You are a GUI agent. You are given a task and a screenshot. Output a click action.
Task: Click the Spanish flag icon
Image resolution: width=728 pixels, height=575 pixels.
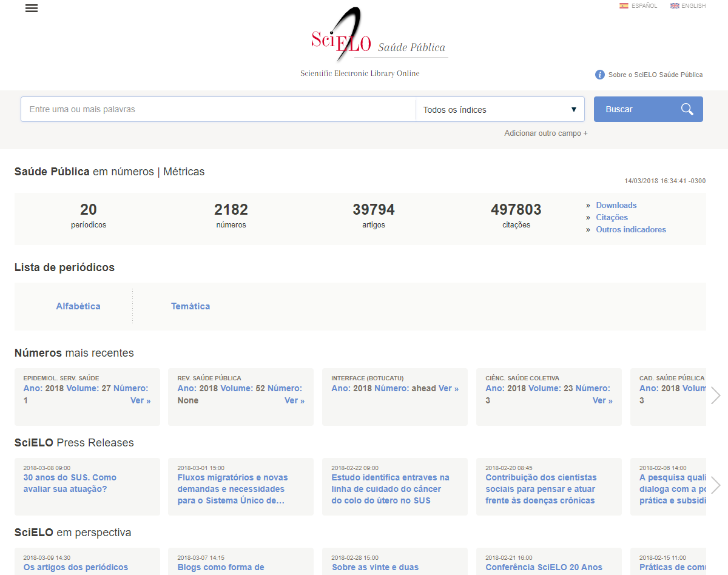pos(623,6)
